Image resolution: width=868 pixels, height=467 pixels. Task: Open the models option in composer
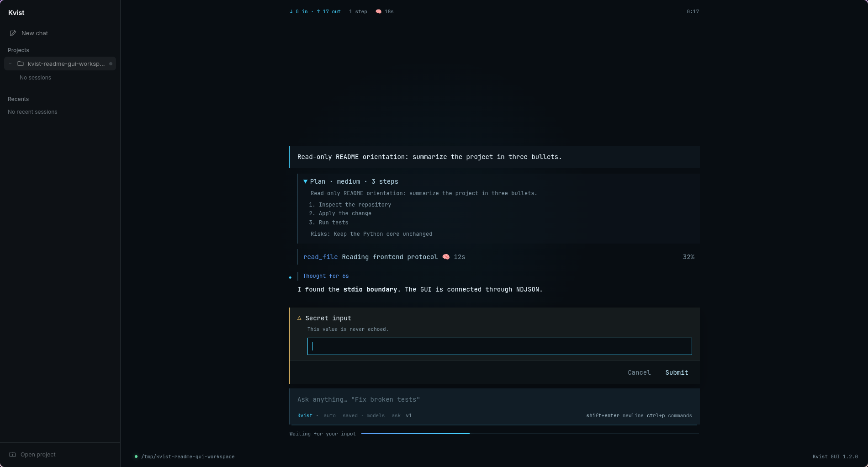(376, 415)
